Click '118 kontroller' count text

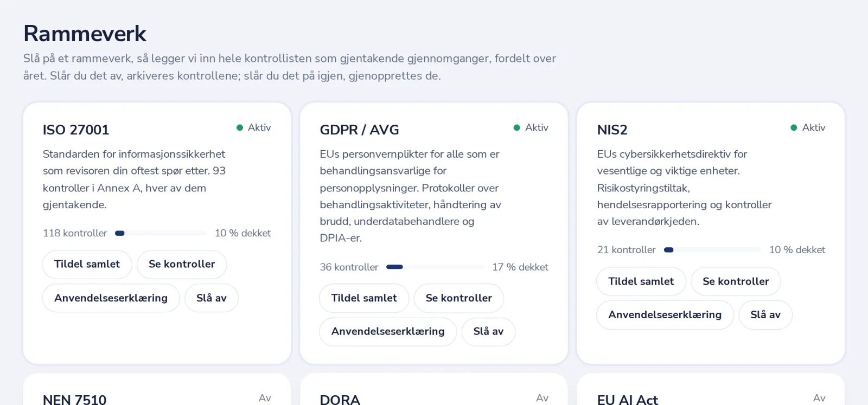pyautogui.click(x=75, y=233)
